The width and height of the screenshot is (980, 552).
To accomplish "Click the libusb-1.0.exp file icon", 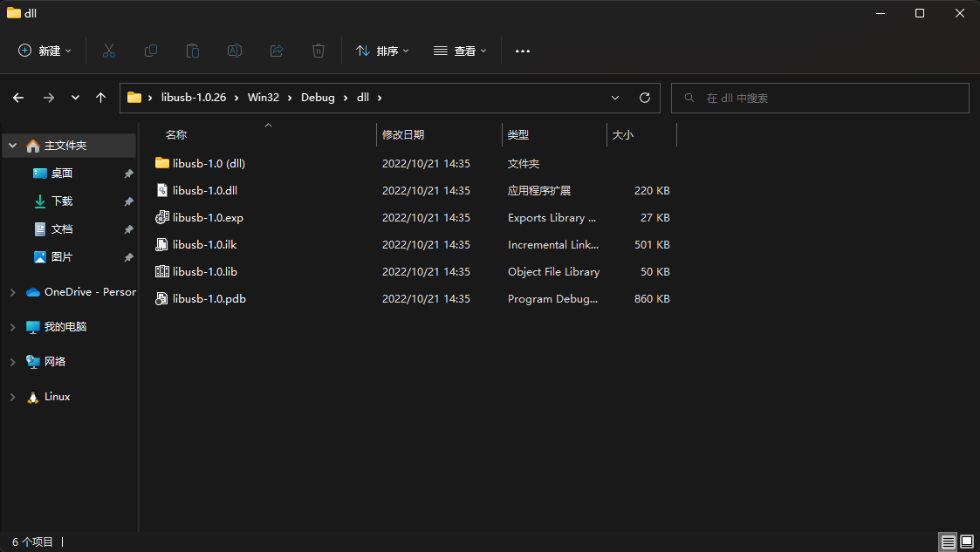I will click(161, 217).
